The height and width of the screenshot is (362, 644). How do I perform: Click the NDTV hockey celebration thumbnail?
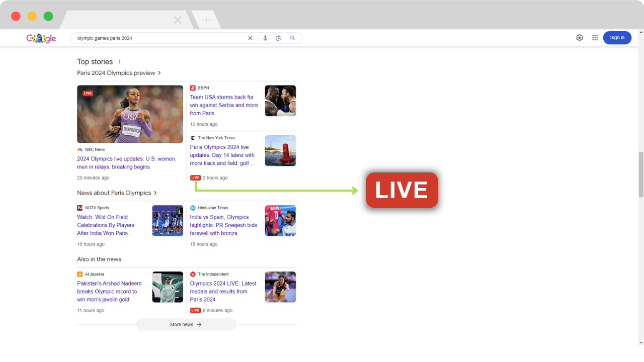pos(168,221)
